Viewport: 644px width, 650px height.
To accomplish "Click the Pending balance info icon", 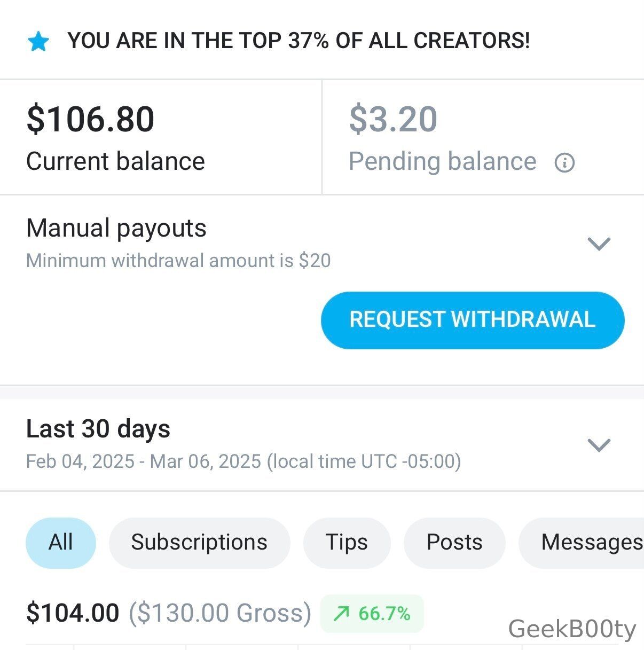I will 564,162.
